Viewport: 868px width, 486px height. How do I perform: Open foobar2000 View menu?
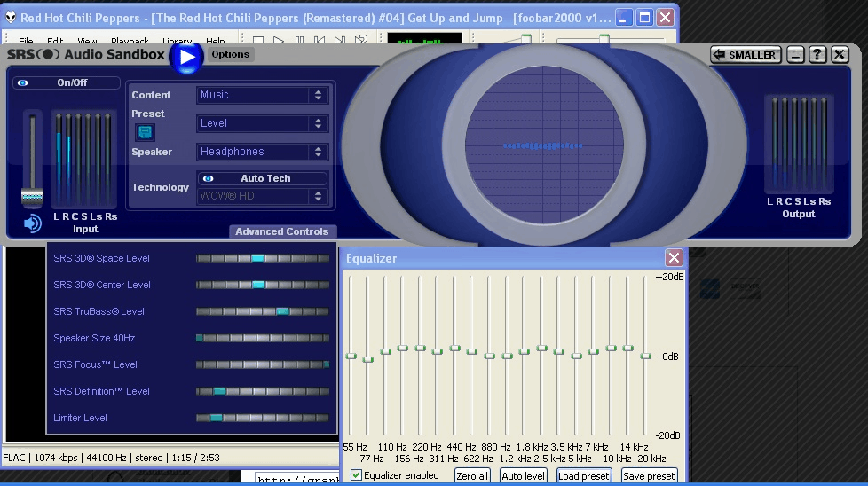click(87, 41)
